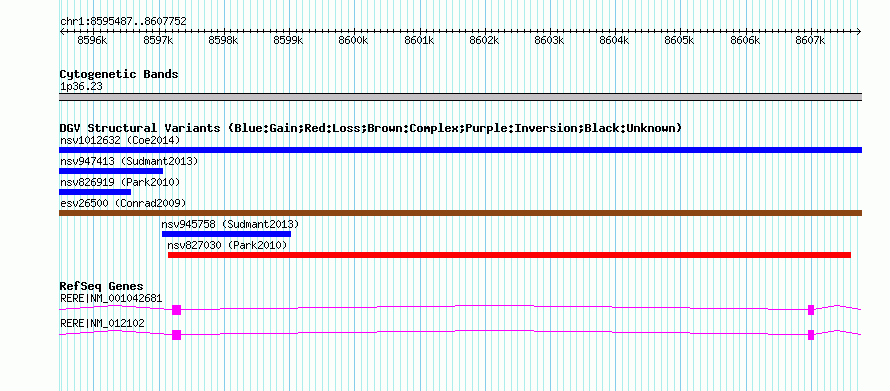Image resolution: width=890 pixels, height=391 pixels.
Task: Click the 8598k ruler position
Action: (x=223, y=40)
